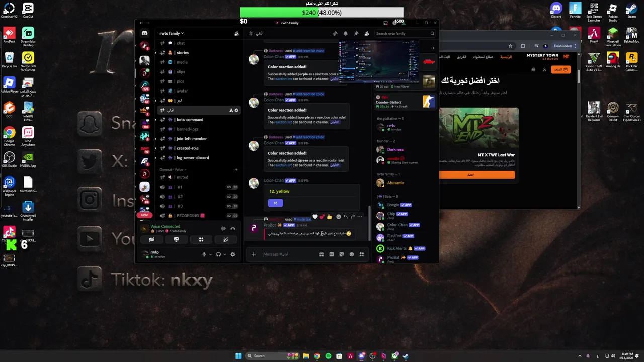Toggle noise suppression in voice panel
Image resolution: width=644 pixels, height=362 pixels.
point(224,229)
